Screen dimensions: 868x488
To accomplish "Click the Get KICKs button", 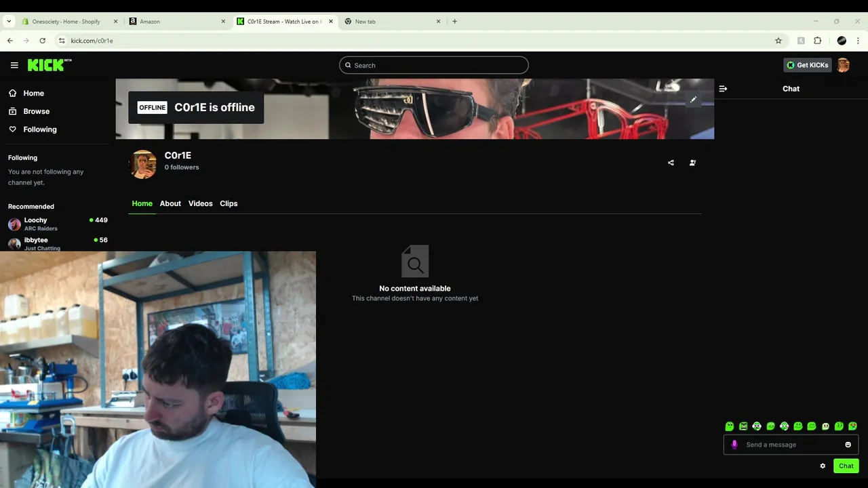I will [x=807, y=65].
